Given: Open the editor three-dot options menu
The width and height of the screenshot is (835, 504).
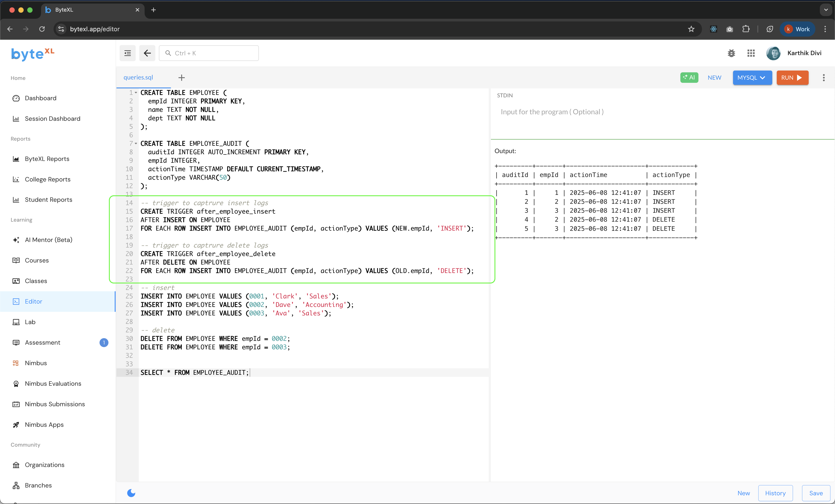Looking at the screenshot, I should pos(823,78).
